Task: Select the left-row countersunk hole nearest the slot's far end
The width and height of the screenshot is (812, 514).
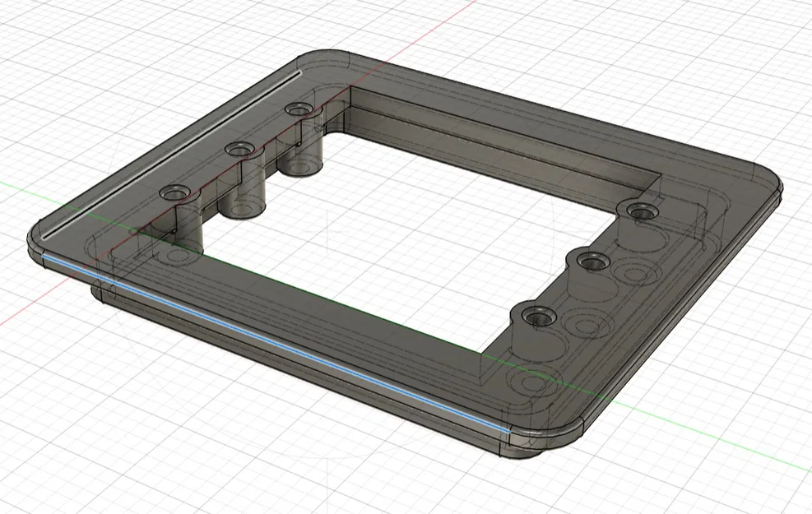Action: 299,109
